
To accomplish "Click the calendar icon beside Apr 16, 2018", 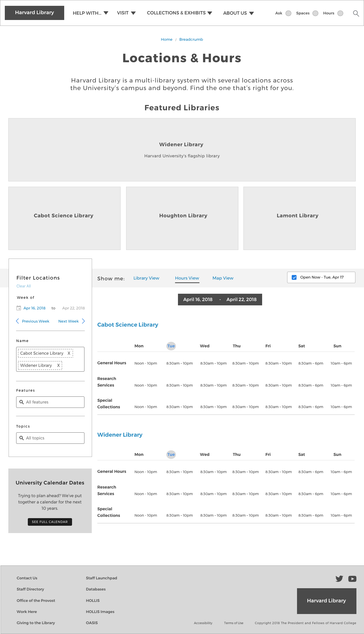I will pyautogui.click(x=19, y=308).
